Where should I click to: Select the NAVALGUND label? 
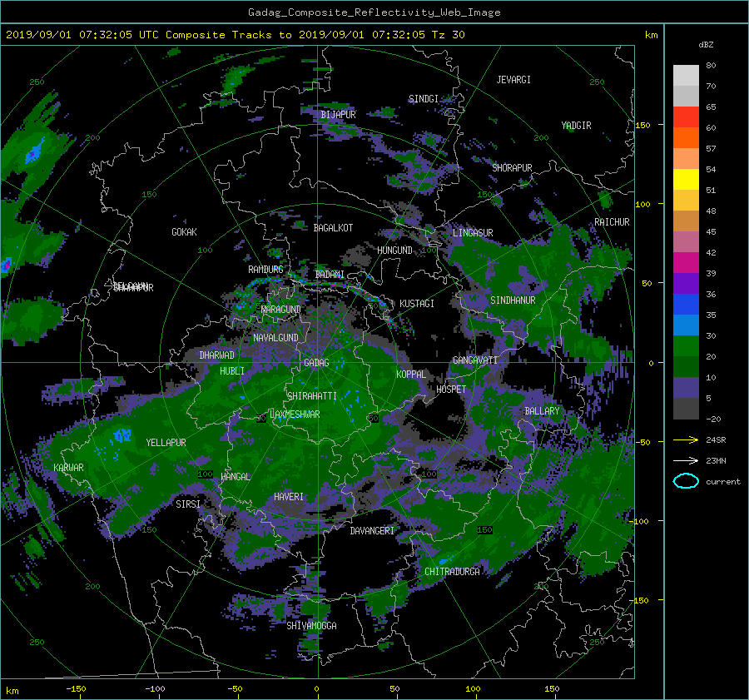[275, 338]
